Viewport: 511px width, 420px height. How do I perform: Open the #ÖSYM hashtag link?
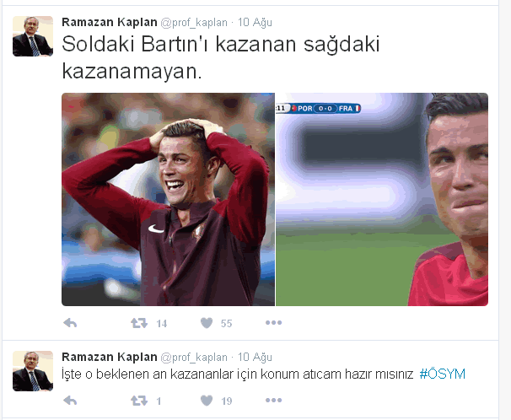click(442, 374)
